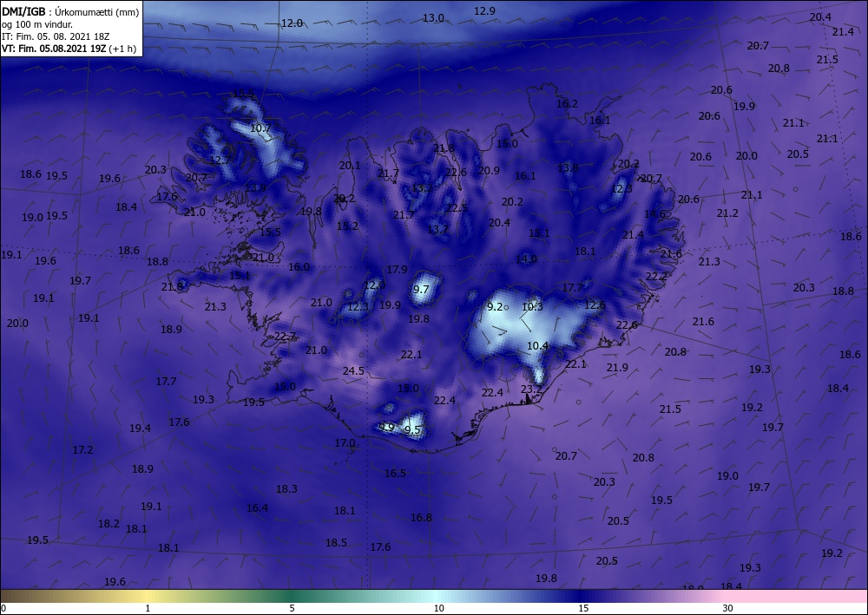Select the 16.8 value over the ocean

pyautogui.click(x=421, y=518)
